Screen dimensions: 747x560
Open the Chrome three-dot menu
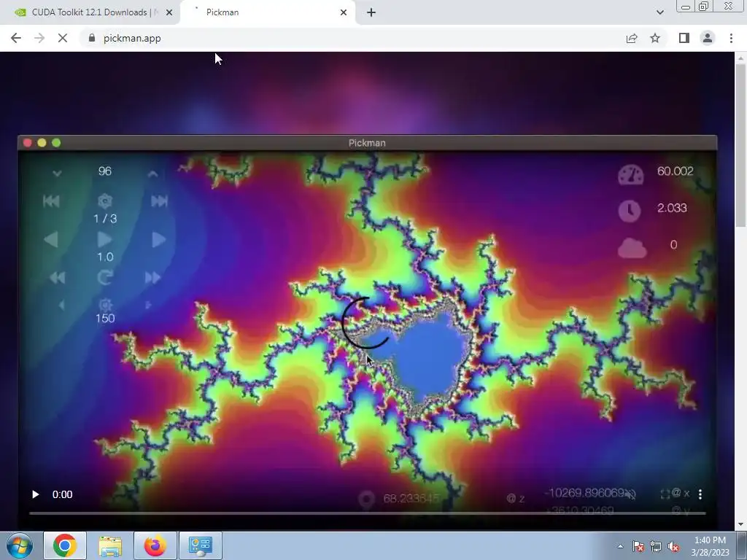pyautogui.click(x=731, y=38)
